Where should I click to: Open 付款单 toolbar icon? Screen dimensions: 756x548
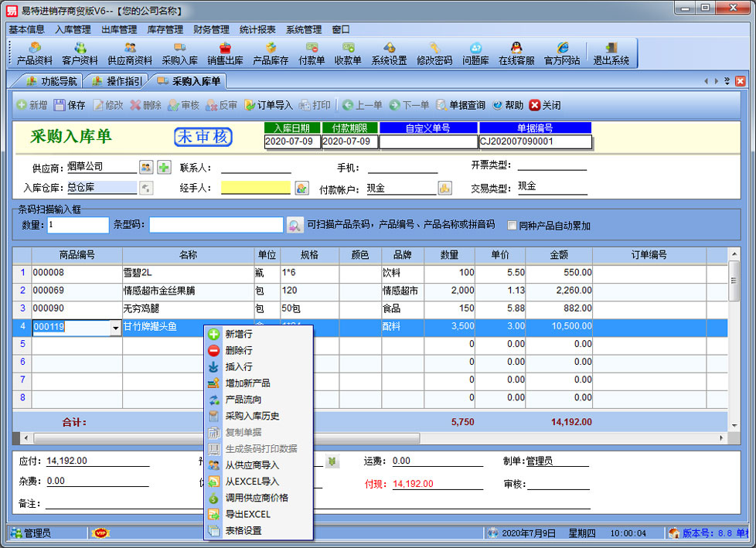coord(312,53)
